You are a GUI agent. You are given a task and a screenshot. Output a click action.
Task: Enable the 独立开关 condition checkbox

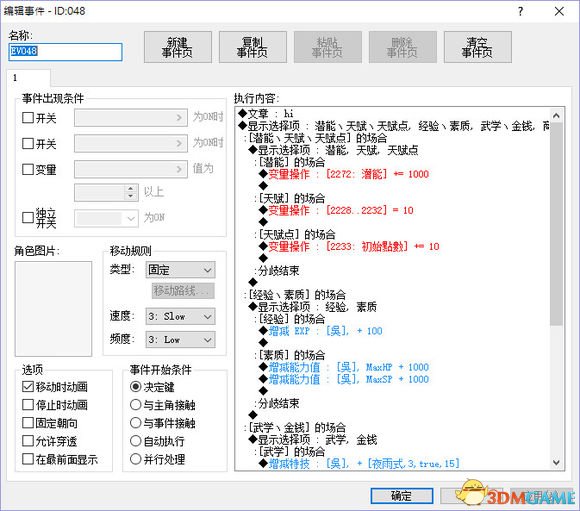[x=28, y=218]
